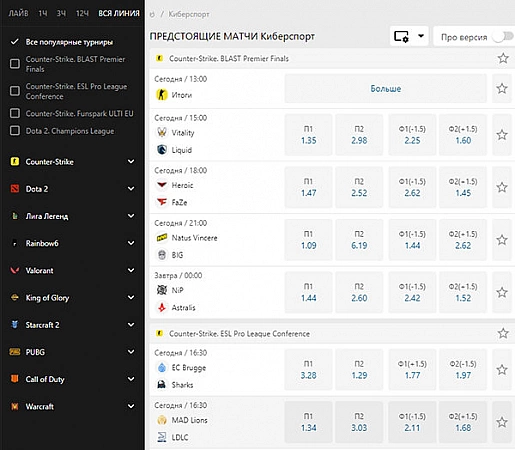Toggle Все популярные турниры checkmark

click(15, 42)
